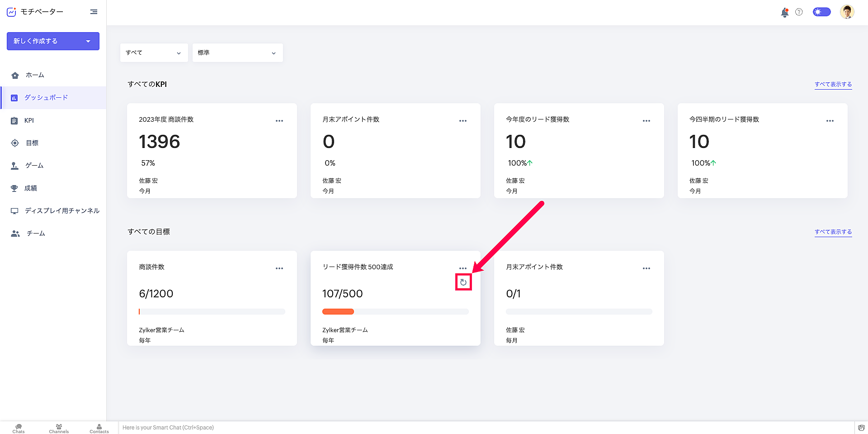
Task: Open Contacts in the bottom bar
Action: [99, 428]
